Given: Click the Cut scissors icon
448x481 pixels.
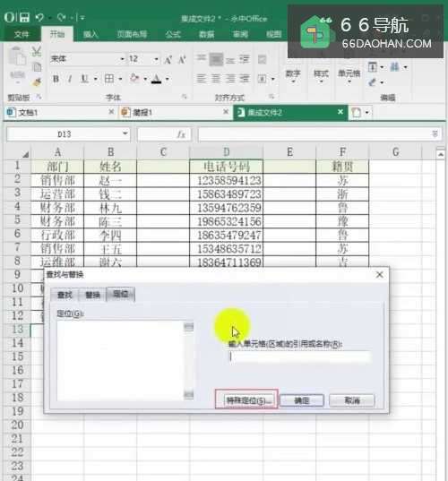Looking at the screenshot, I should [x=37, y=51].
